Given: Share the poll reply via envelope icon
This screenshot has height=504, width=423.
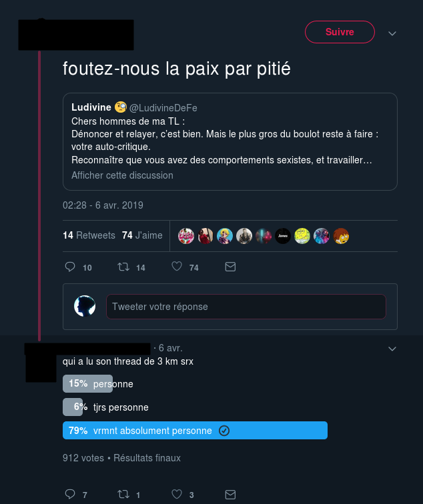Looking at the screenshot, I should 230,495.
